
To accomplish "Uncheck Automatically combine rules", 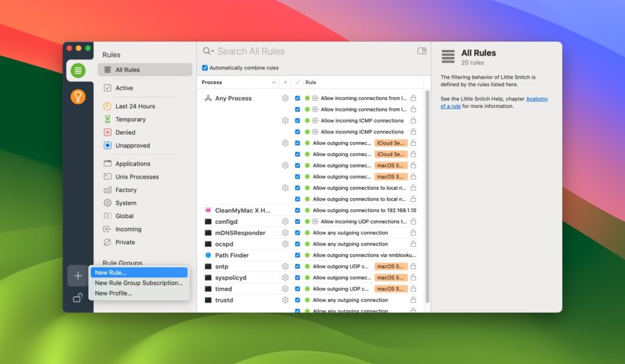I will click(x=206, y=68).
